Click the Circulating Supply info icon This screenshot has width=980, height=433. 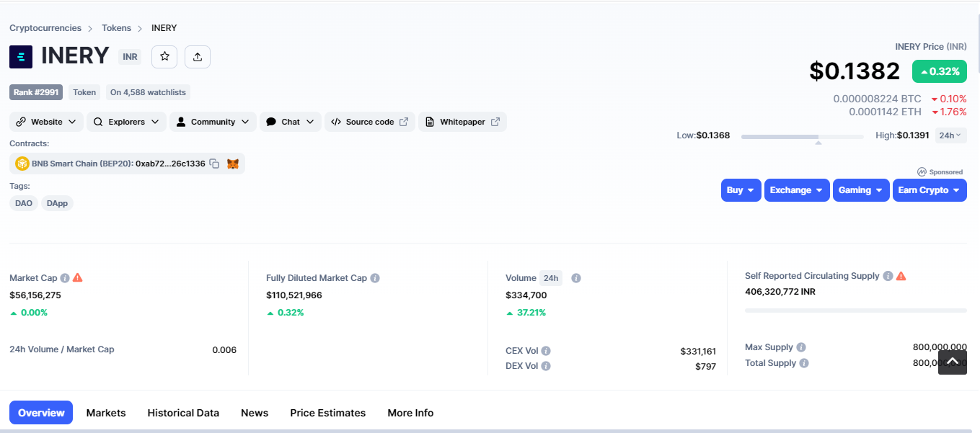(x=888, y=276)
